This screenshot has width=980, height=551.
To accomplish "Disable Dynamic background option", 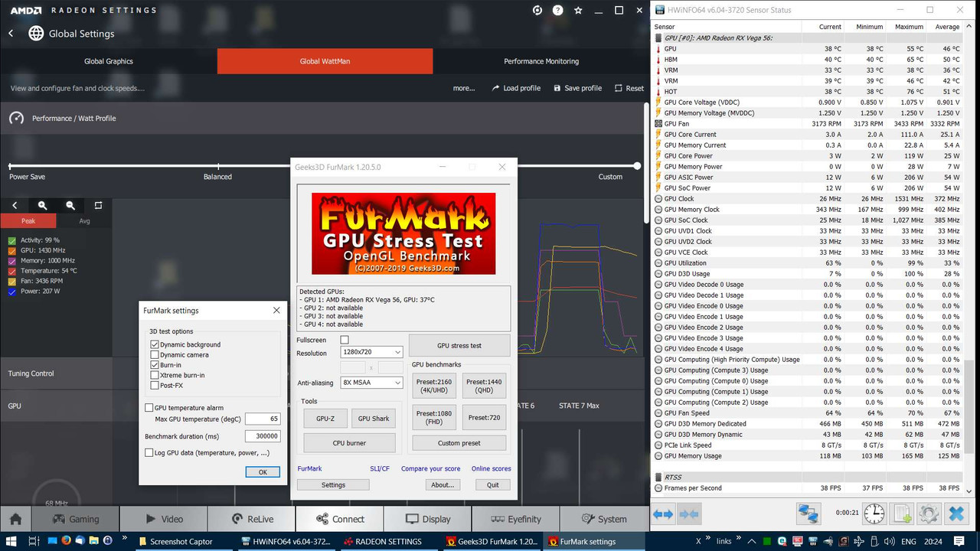I will (x=155, y=344).
